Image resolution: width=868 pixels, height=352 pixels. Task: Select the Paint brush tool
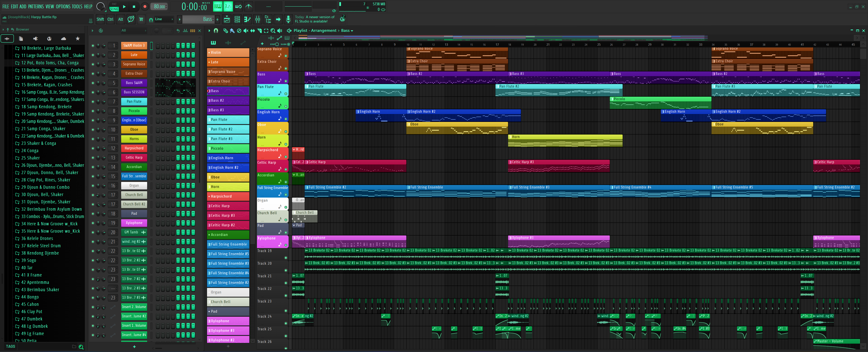pos(232,31)
